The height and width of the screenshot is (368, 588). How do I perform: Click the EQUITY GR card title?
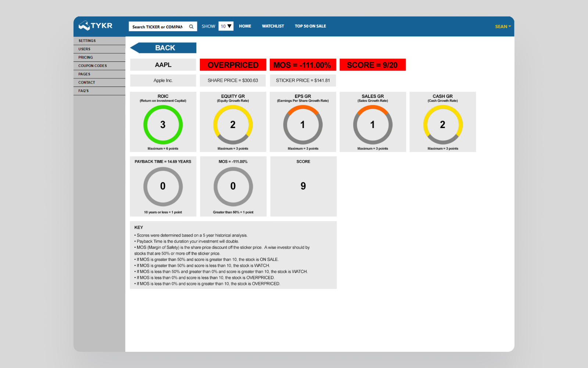(233, 96)
